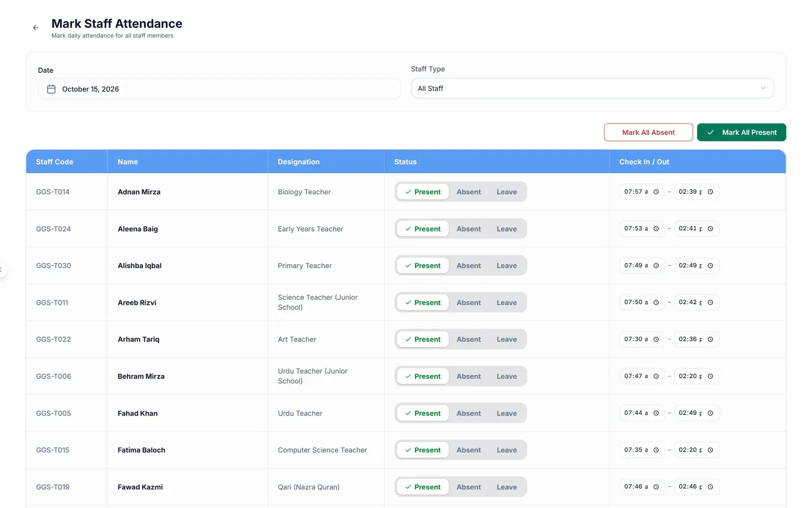Click clock icon in Adnan Mirza's check-out time
812x508 pixels.
pyautogui.click(x=710, y=192)
